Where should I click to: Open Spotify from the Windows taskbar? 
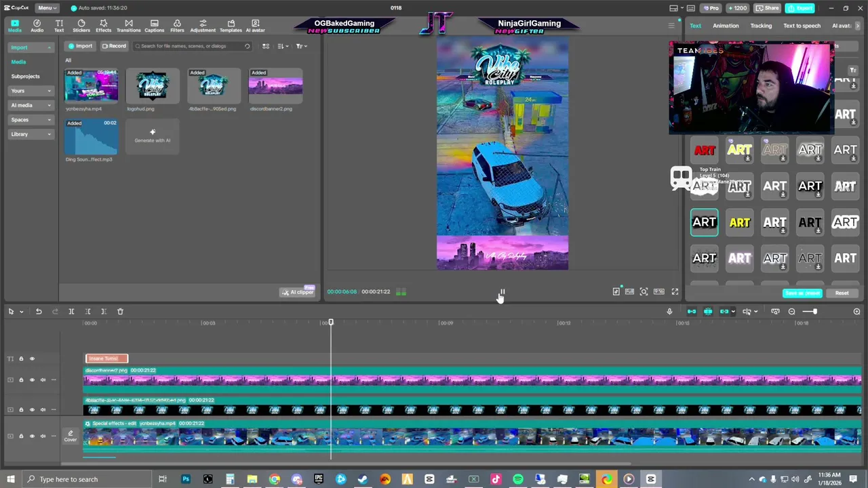[518, 479]
